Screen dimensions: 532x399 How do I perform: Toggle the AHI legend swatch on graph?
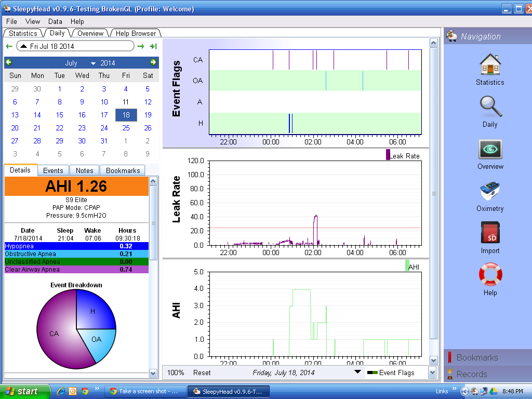pyautogui.click(x=407, y=266)
